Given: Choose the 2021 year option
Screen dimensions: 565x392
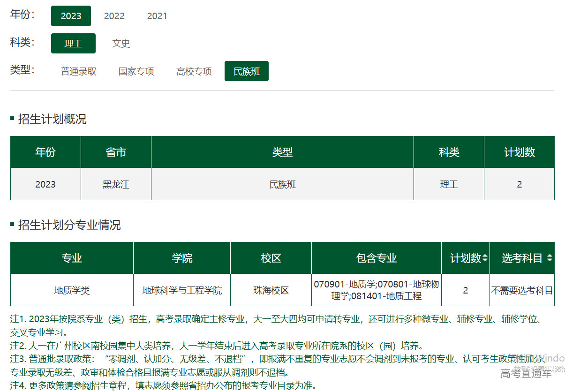Looking at the screenshot, I should point(157,16).
